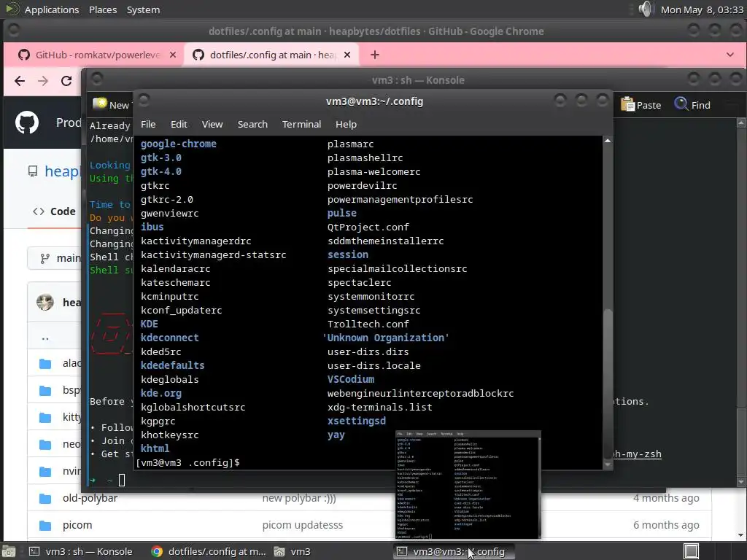
Task: Go forward in Chrome with forward arrow
Action: (43, 81)
